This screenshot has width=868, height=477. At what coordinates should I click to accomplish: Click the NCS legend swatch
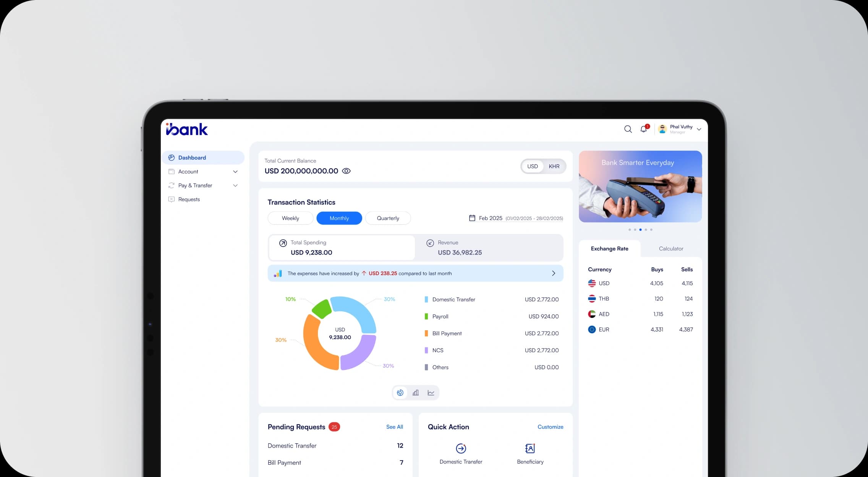tap(426, 350)
